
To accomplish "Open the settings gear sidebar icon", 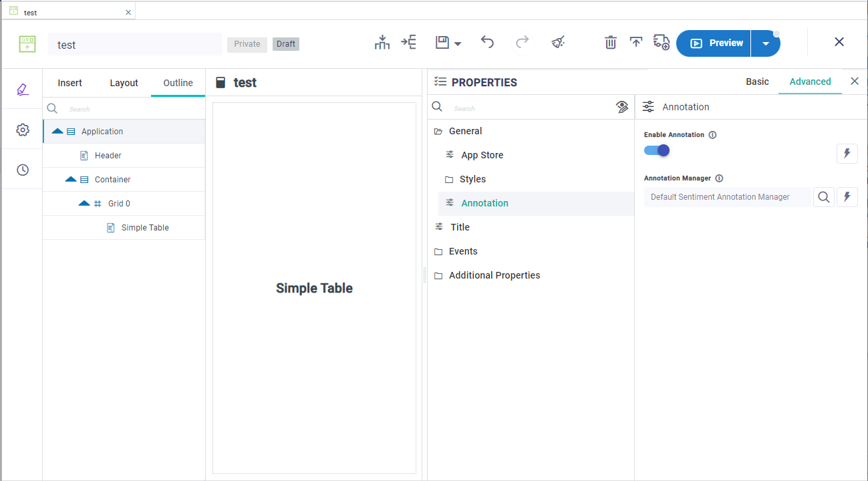I will (23, 130).
